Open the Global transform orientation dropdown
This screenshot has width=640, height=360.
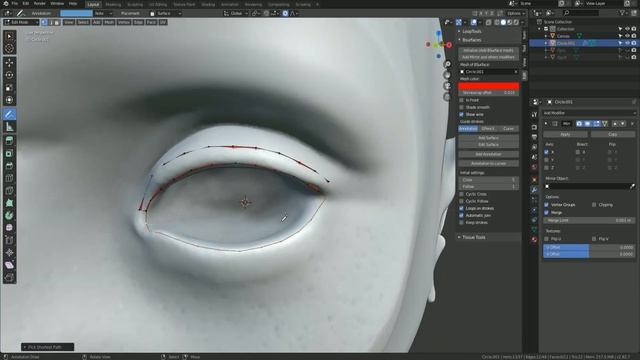(x=236, y=13)
